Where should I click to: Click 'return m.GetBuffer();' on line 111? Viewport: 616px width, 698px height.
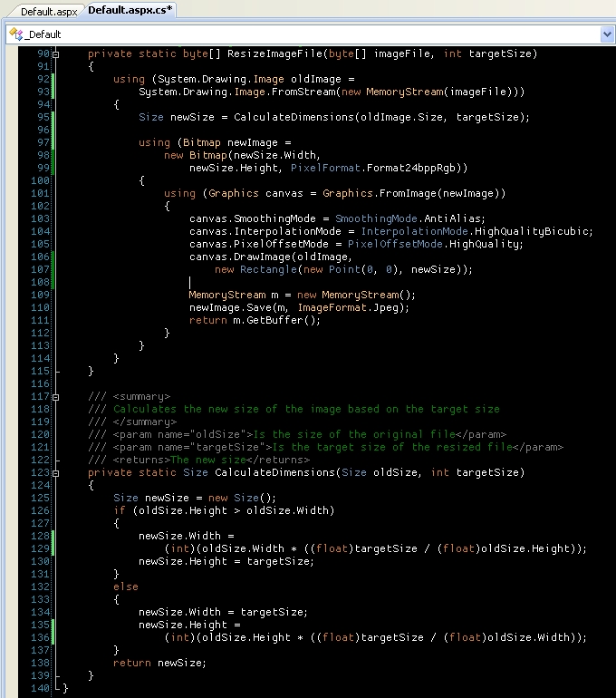click(x=255, y=320)
